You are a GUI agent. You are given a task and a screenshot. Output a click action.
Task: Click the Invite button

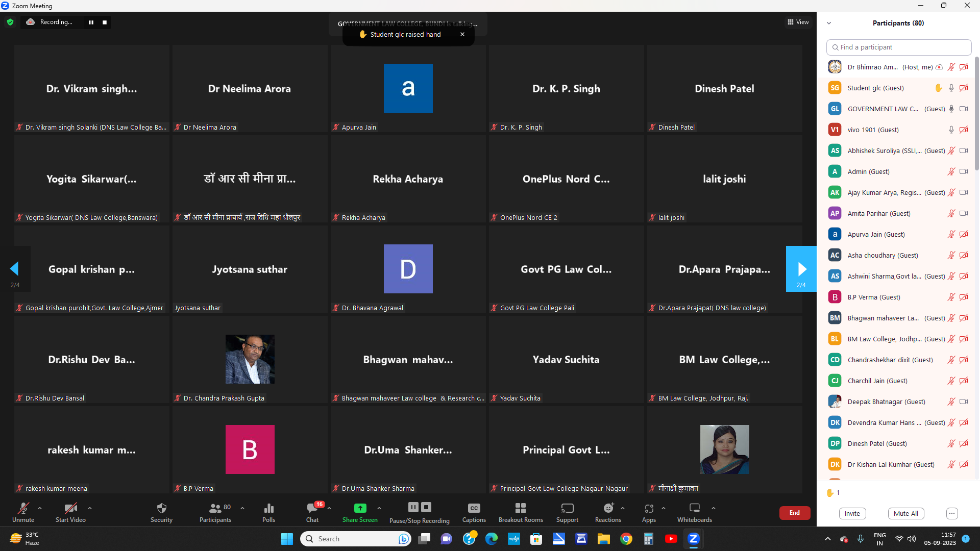(x=852, y=513)
